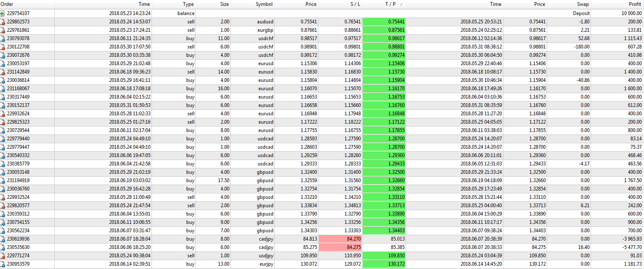
Task: Click the order icon beside 231194919
Action: click(x=3, y=180)
